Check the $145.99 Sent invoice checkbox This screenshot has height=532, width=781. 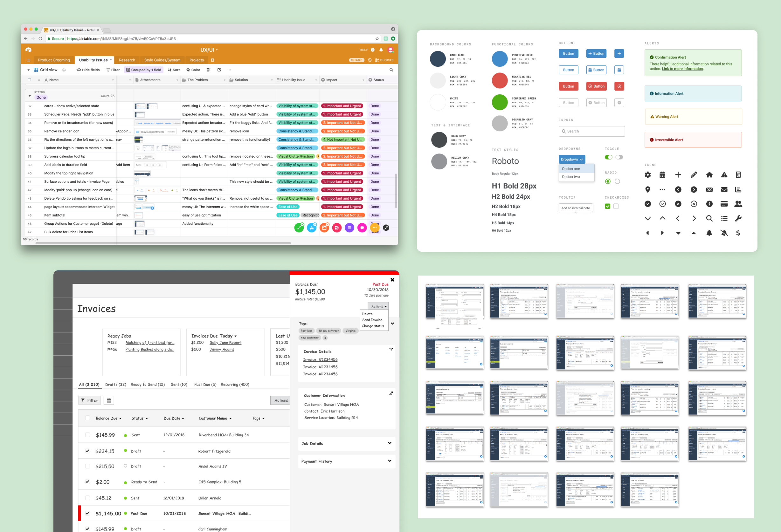[88, 435]
